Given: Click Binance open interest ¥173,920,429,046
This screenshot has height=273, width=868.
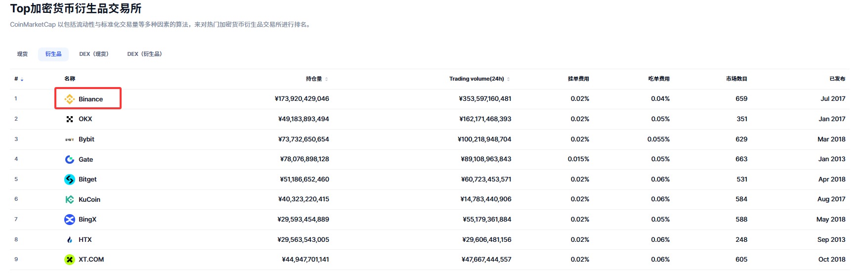Looking at the screenshot, I should coord(302,99).
